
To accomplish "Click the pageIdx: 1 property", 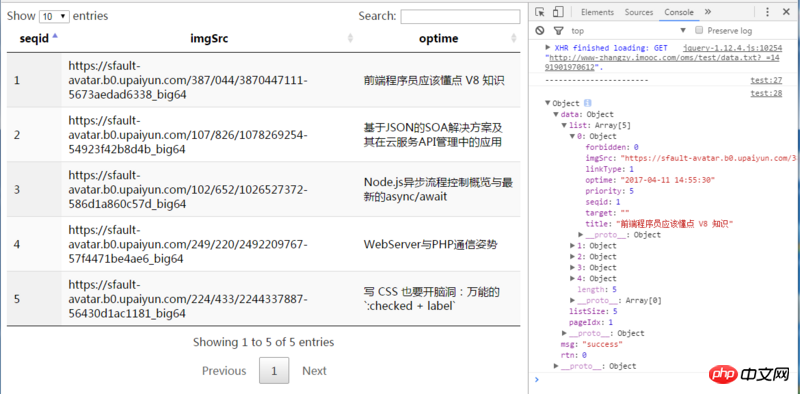I will 591,323.
